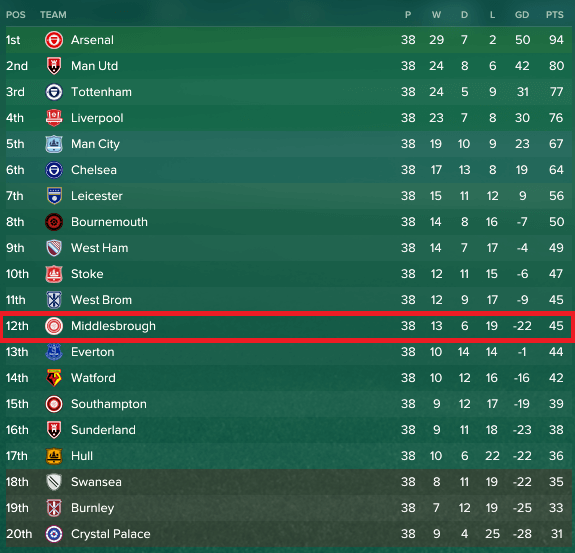Open the Swansea team name link

96,482
